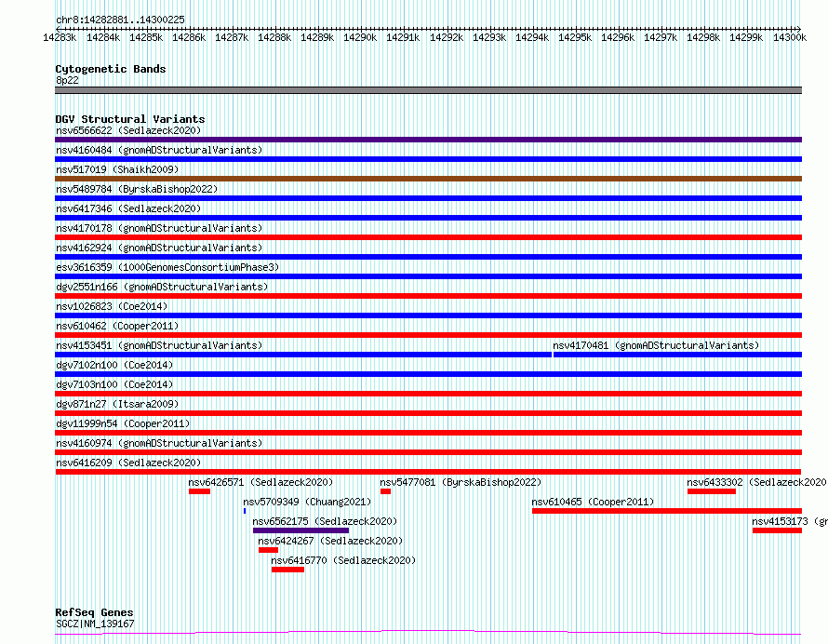Select the nsv6562175 purple segment
Viewport: 828px width, 644px height.
(301, 530)
